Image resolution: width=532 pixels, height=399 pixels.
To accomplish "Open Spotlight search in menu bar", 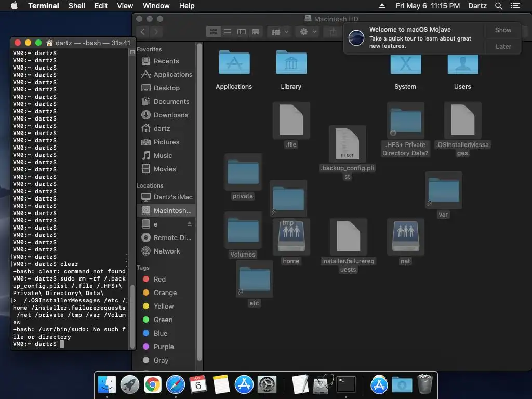I will click(498, 6).
